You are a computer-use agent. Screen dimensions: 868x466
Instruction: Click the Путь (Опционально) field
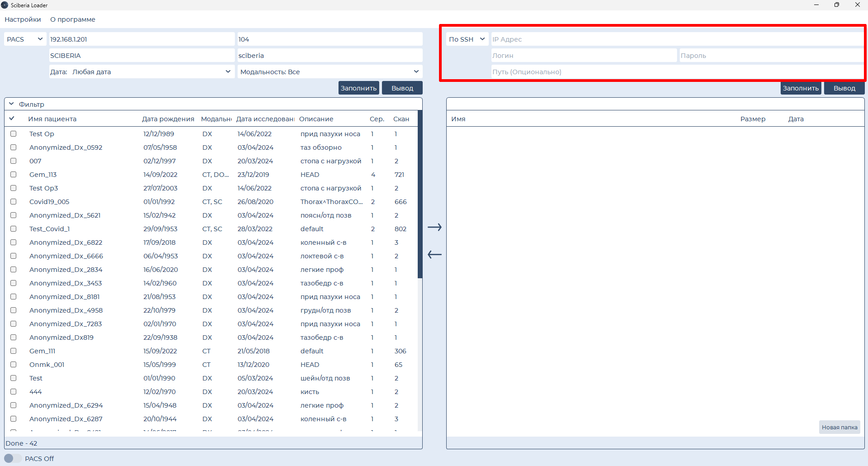coord(677,71)
